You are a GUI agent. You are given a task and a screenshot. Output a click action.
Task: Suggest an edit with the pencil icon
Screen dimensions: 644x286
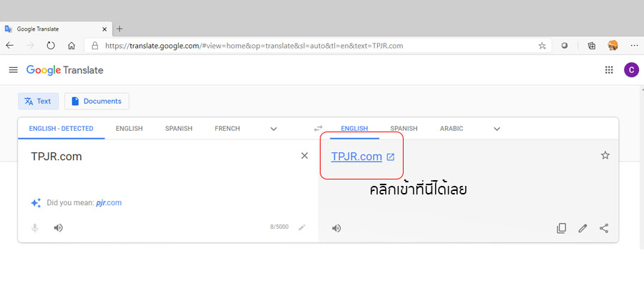click(x=582, y=228)
